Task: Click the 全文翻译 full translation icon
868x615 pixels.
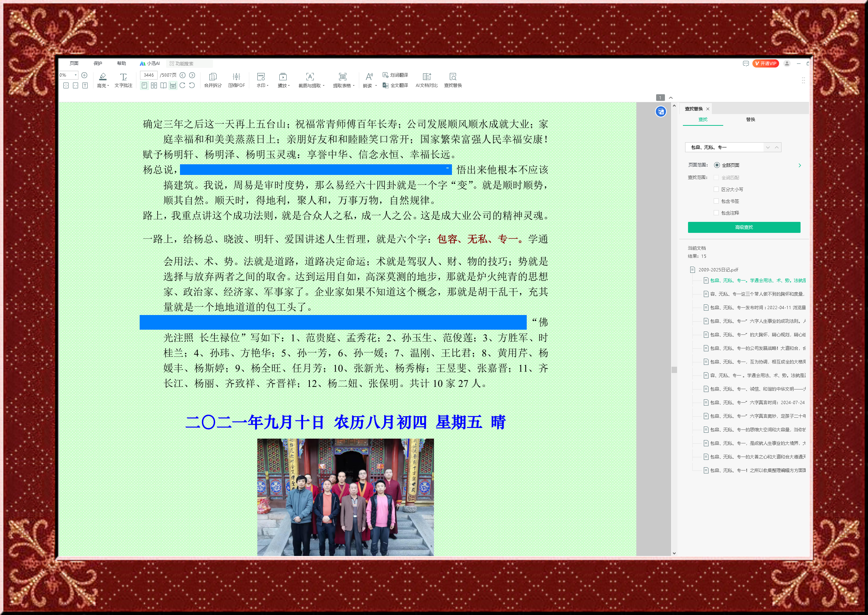Action: click(x=386, y=85)
